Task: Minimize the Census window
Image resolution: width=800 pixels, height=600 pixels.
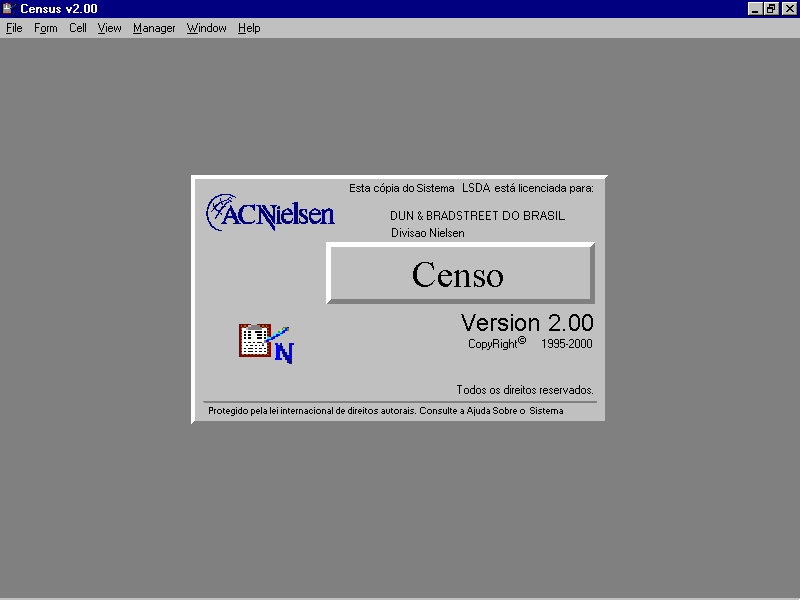Action: 755,9
